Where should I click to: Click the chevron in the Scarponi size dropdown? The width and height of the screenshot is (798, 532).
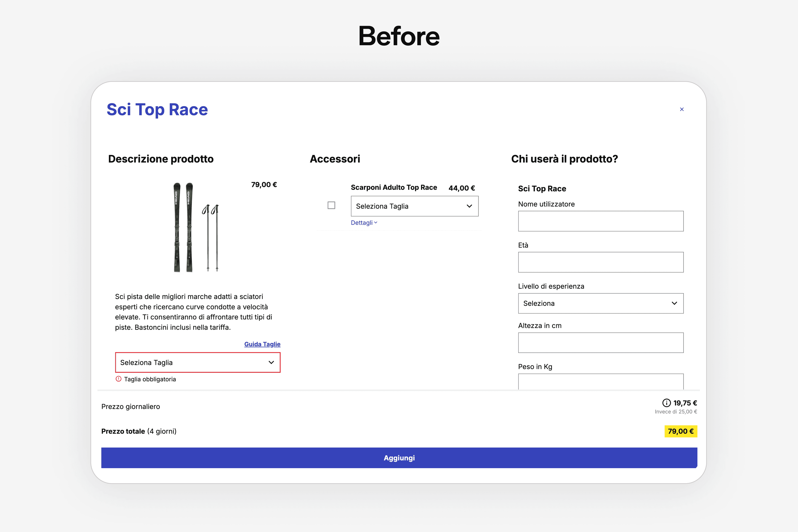click(x=469, y=206)
